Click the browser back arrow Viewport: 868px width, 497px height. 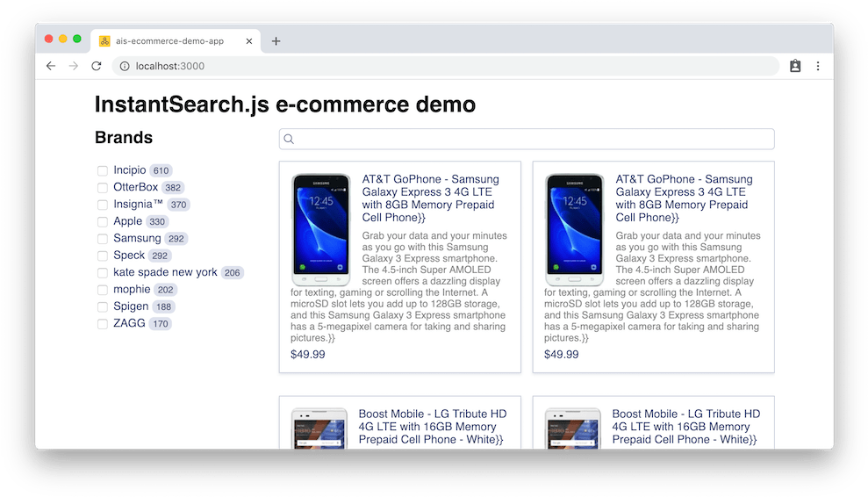point(51,66)
